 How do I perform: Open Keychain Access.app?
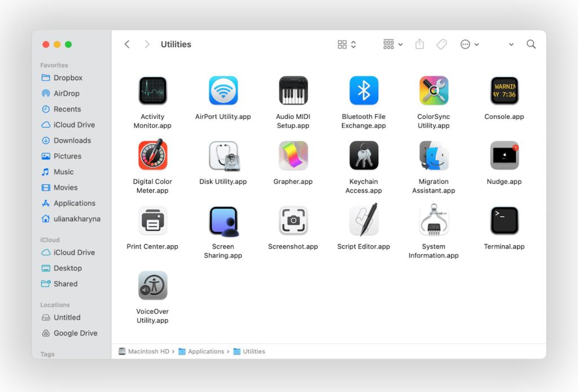click(x=364, y=156)
